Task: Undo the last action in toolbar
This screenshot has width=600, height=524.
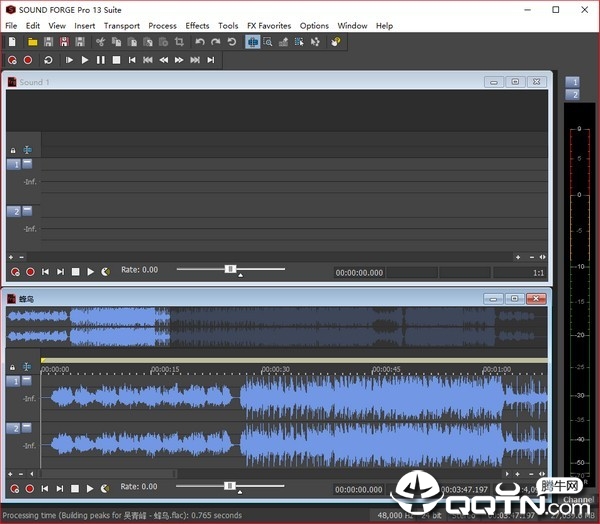Action: pyautogui.click(x=200, y=42)
